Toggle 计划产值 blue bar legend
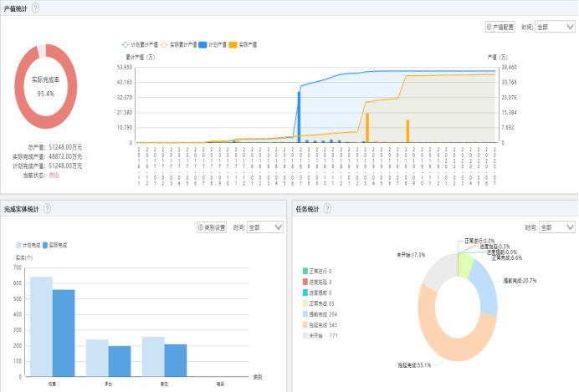Screen dimensions: 579x392 (x=213, y=43)
